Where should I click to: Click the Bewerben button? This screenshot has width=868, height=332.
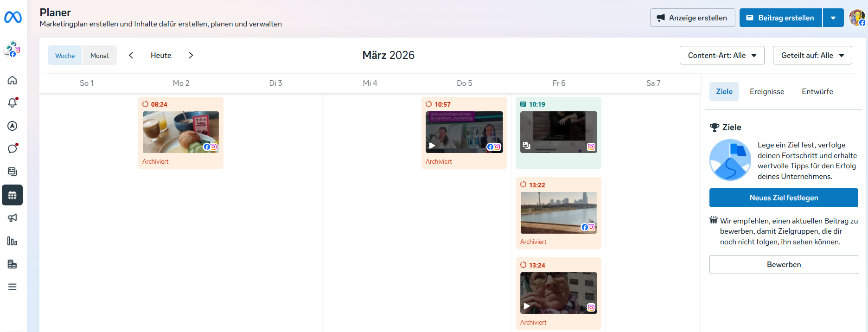784,264
